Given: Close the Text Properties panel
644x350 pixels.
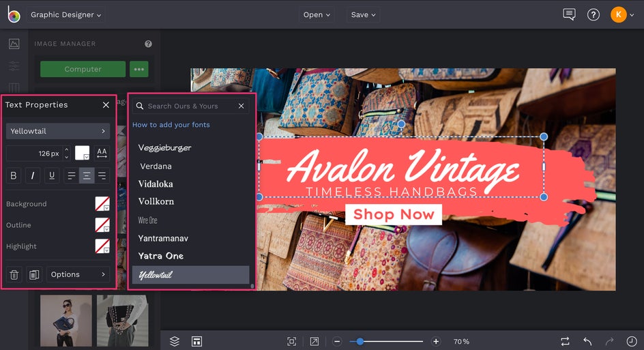Looking at the screenshot, I should point(106,105).
